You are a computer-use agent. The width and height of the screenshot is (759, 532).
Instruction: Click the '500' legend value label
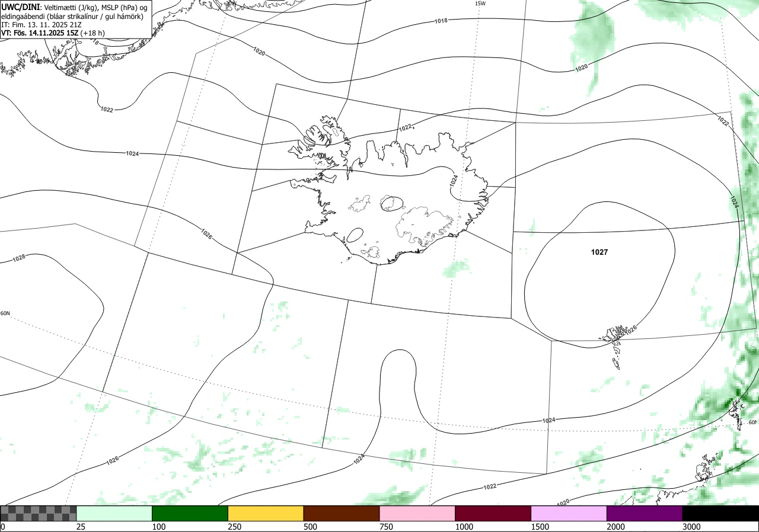[x=310, y=527]
